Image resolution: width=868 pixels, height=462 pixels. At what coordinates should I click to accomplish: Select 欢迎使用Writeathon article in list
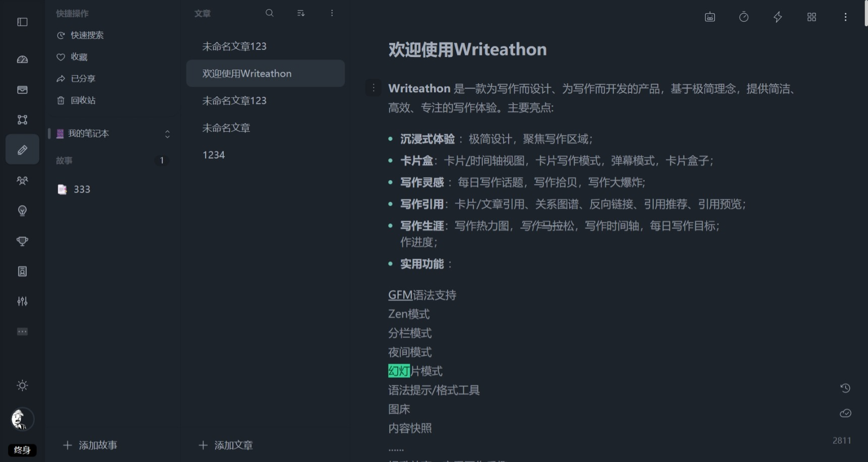265,74
